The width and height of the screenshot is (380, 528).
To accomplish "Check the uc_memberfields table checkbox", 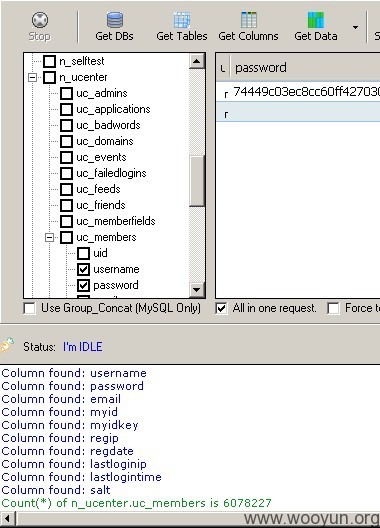I will pos(66,221).
